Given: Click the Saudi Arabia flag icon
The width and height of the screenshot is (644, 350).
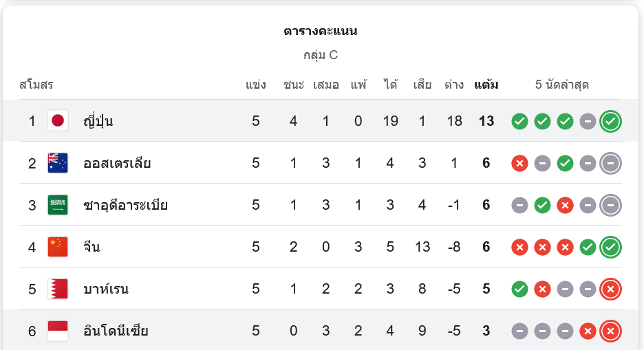Looking at the screenshot, I should tap(58, 205).
